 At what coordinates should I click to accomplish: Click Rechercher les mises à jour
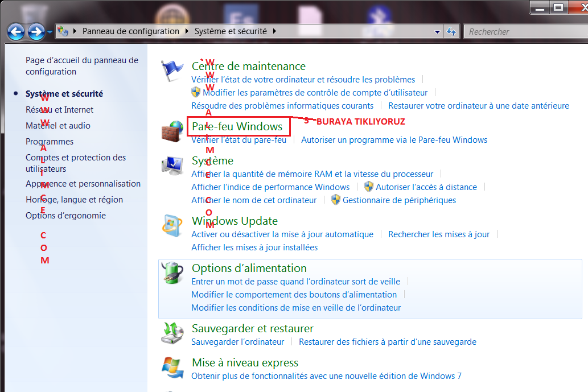(439, 234)
